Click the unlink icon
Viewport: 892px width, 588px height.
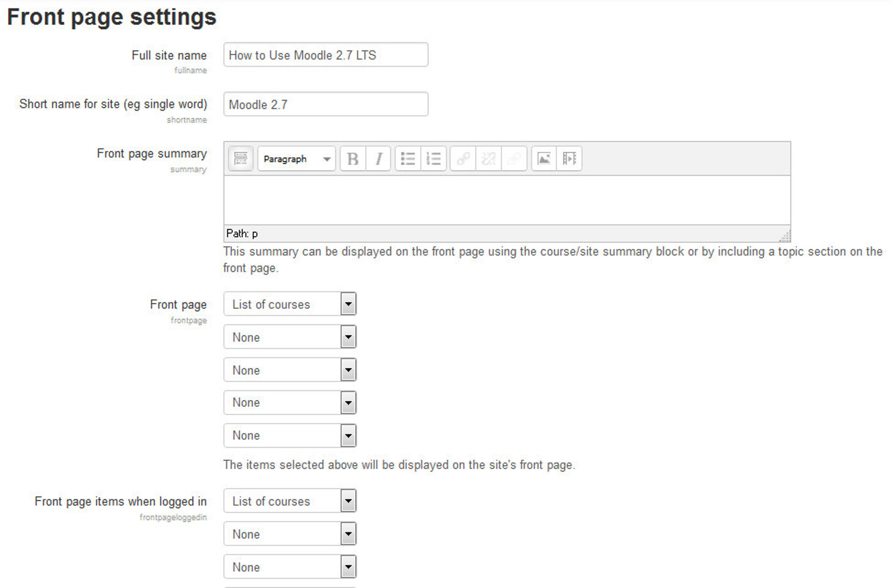point(488,159)
